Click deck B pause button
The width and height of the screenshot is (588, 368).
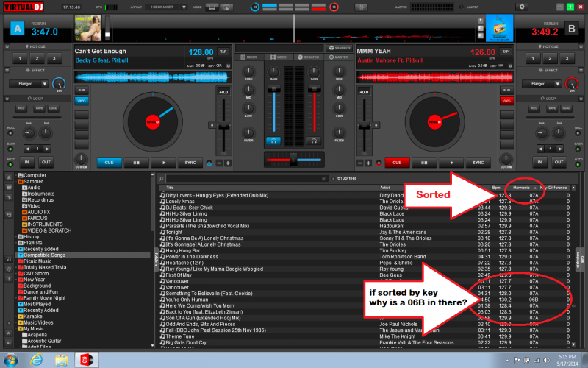424,163
